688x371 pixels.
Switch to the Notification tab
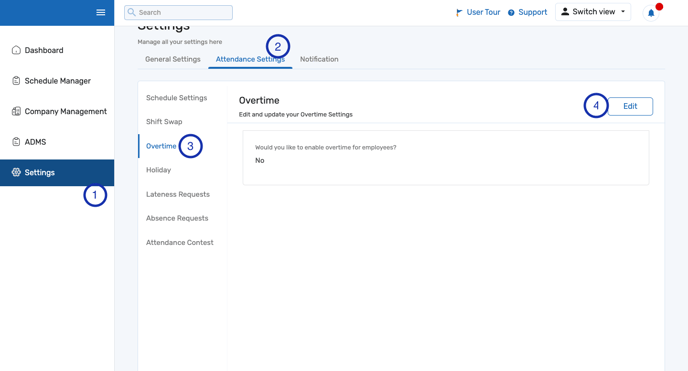[319, 59]
